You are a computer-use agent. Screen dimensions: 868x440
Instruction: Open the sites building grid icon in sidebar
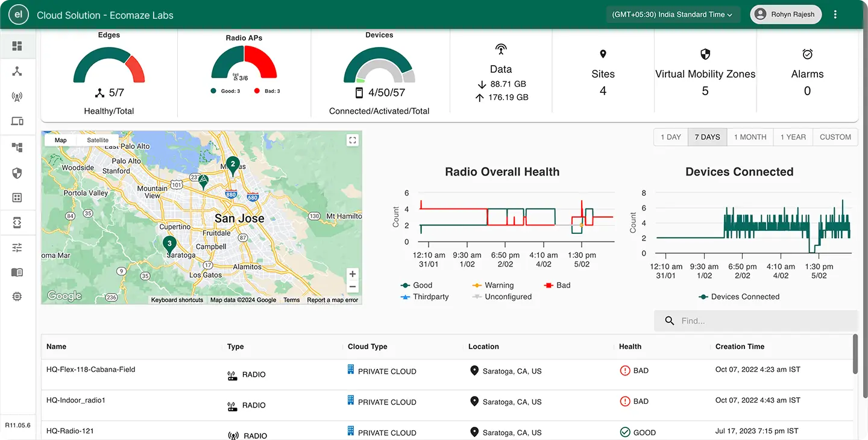coord(17,198)
